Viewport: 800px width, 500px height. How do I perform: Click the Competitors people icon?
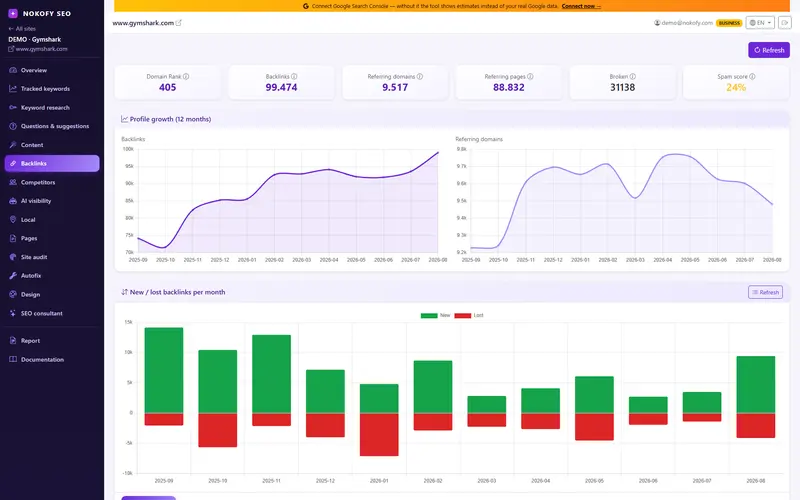coord(13,182)
